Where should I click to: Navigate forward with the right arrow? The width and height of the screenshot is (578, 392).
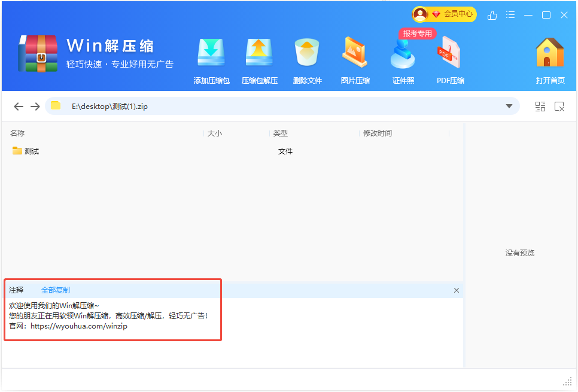[35, 107]
